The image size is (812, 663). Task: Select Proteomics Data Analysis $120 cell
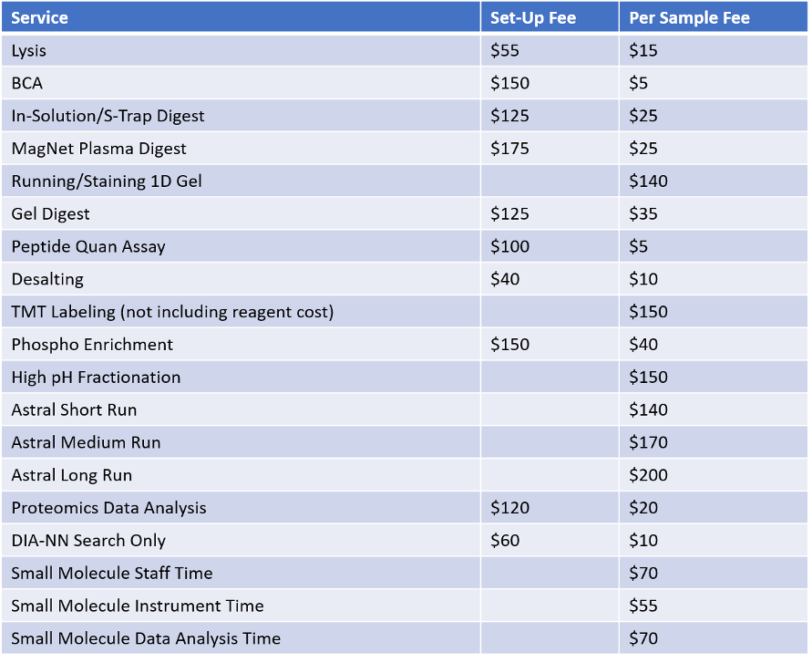[x=510, y=508]
